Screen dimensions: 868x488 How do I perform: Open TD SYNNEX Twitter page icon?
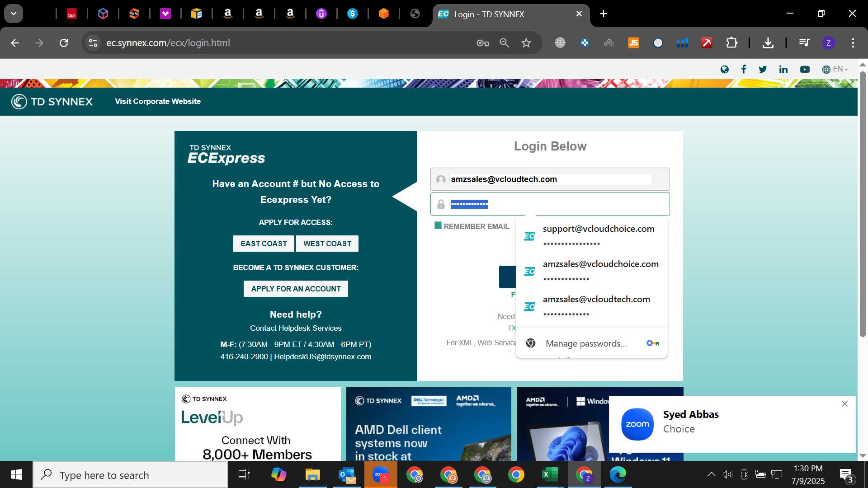[x=763, y=69]
